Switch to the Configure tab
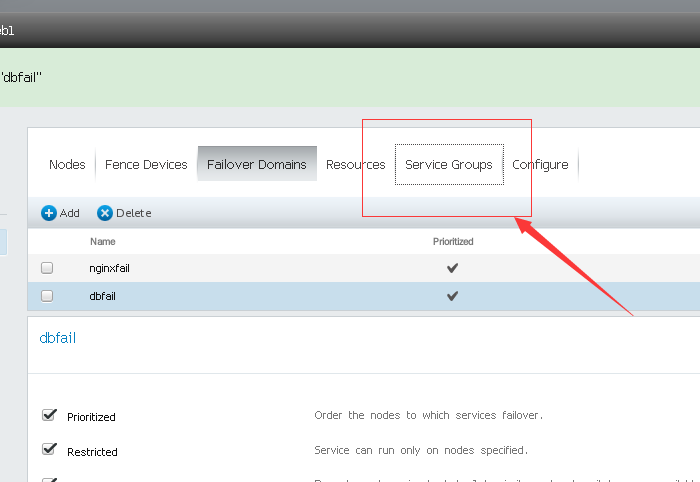Viewport: 700px width, 482px height. [540, 165]
